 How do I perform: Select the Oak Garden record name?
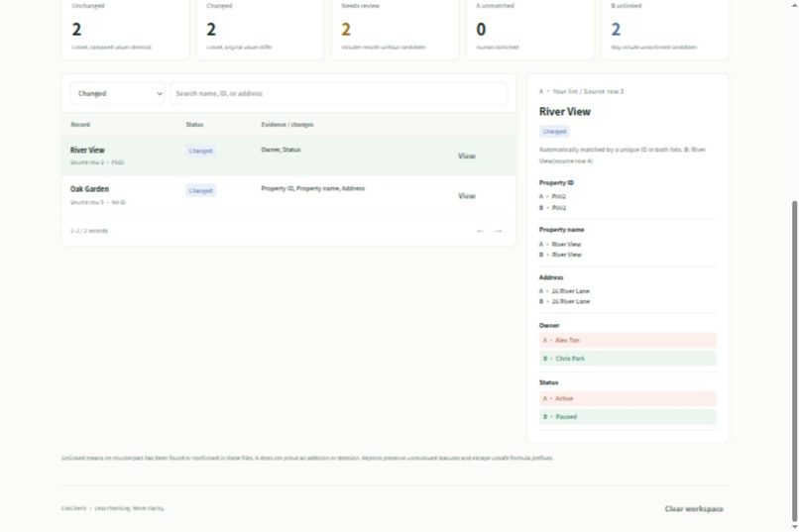click(89, 189)
